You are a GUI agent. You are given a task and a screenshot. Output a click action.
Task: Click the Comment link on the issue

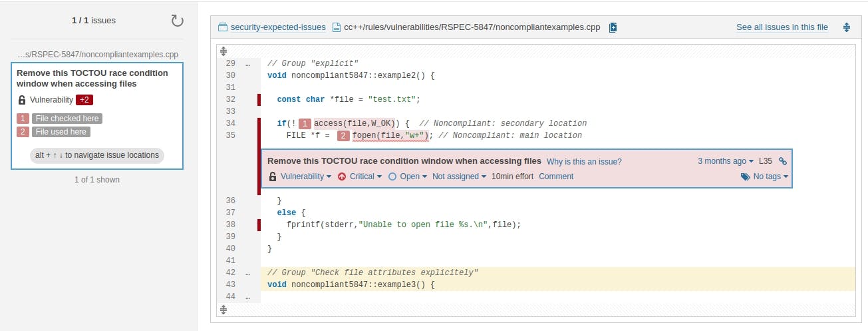point(556,176)
